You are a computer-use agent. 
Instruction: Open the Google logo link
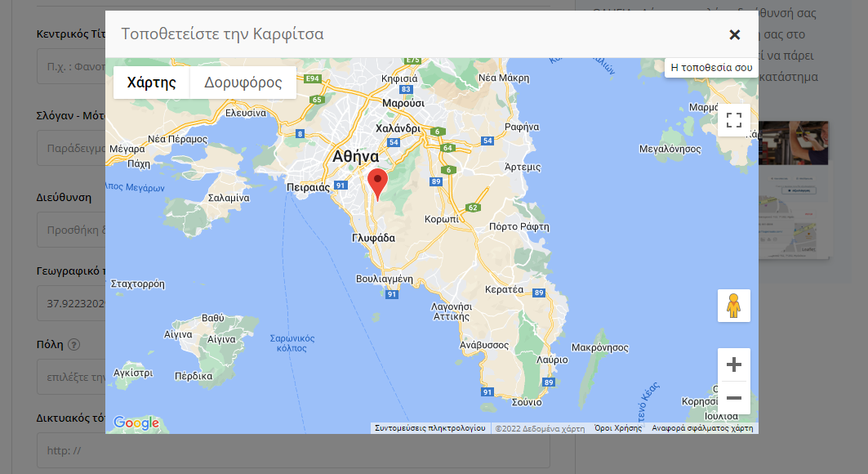pyautogui.click(x=136, y=423)
